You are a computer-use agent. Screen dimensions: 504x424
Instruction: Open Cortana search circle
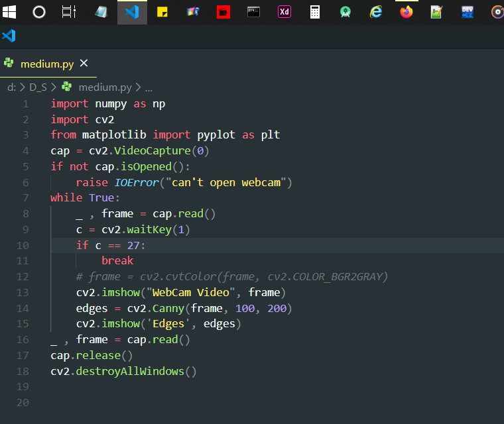coord(39,12)
